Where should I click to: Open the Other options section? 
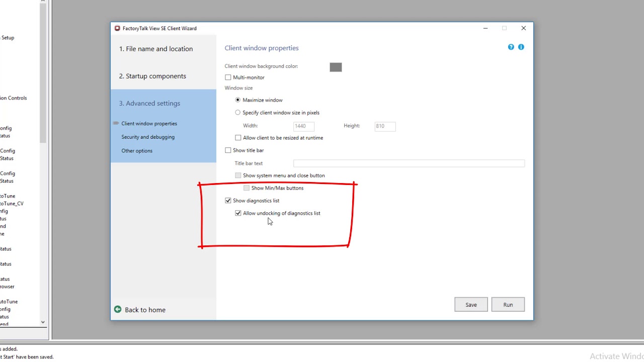(137, 151)
